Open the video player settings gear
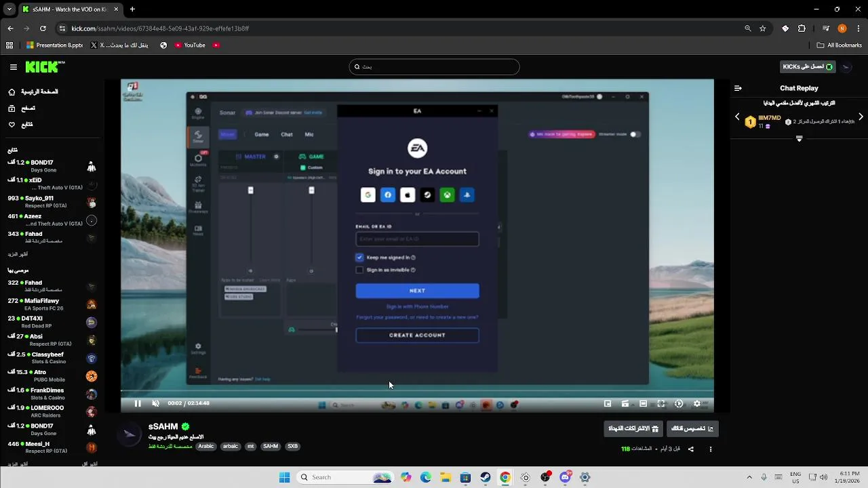The image size is (868, 488). point(696,403)
